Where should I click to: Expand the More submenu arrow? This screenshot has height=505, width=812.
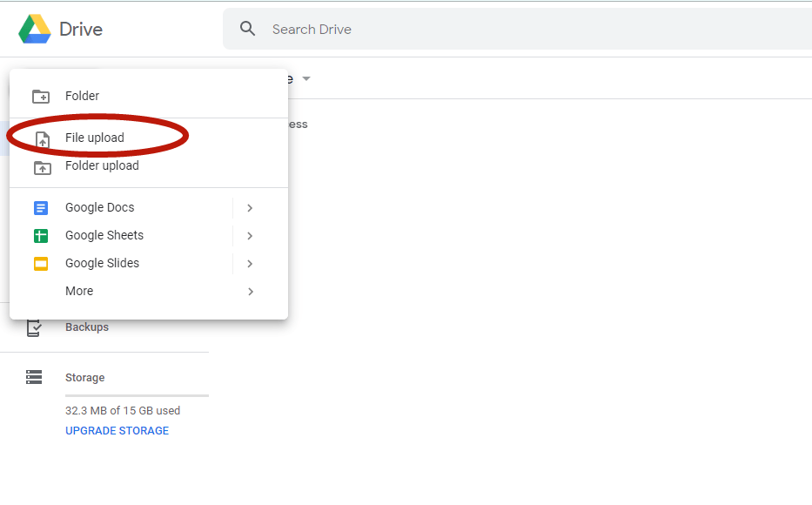pos(251,292)
